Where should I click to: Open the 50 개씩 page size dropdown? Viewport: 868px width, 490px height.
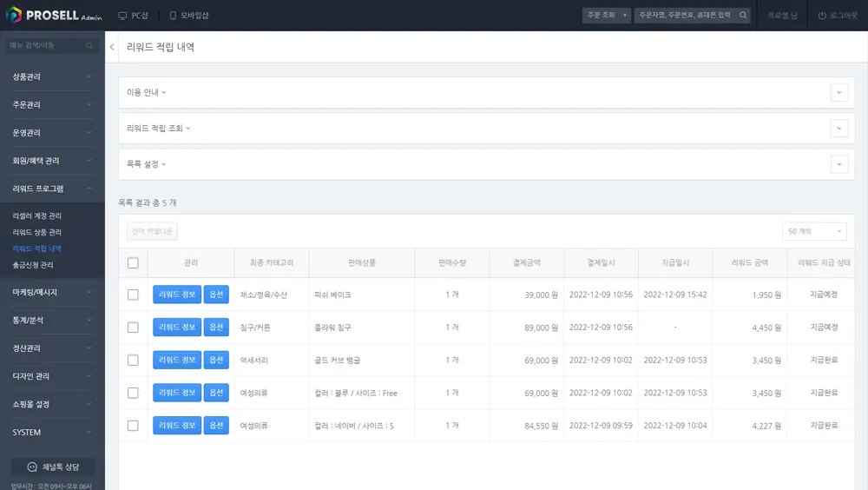(x=814, y=231)
